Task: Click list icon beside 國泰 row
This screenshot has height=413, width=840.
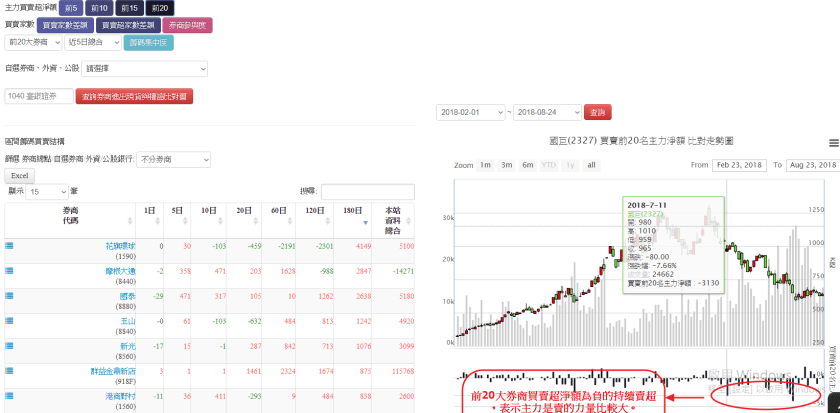Action: tap(9, 296)
